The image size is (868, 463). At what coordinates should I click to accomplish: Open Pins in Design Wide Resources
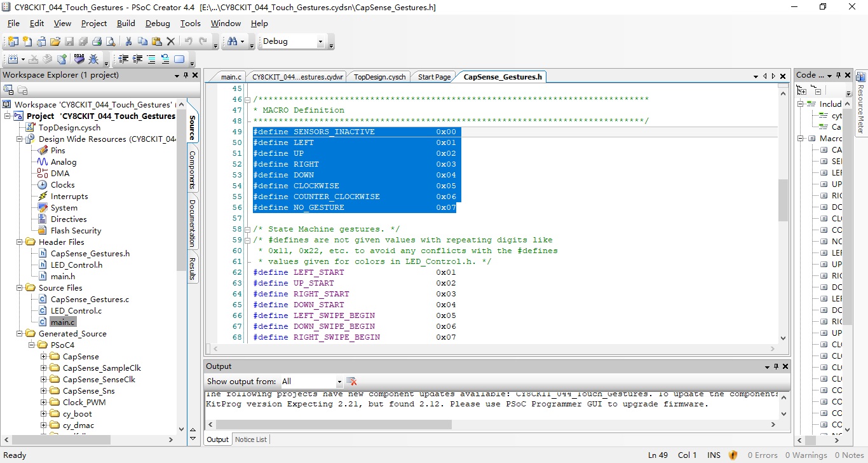[x=58, y=151]
